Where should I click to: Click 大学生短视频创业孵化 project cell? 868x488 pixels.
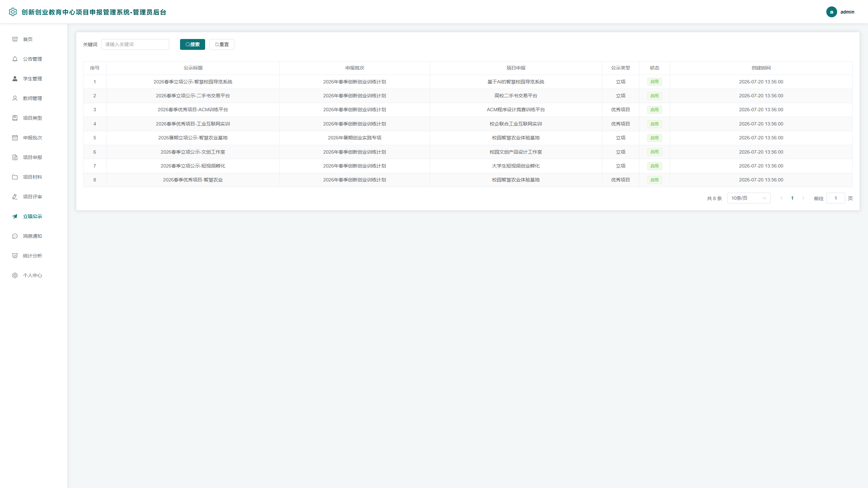[516, 166]
